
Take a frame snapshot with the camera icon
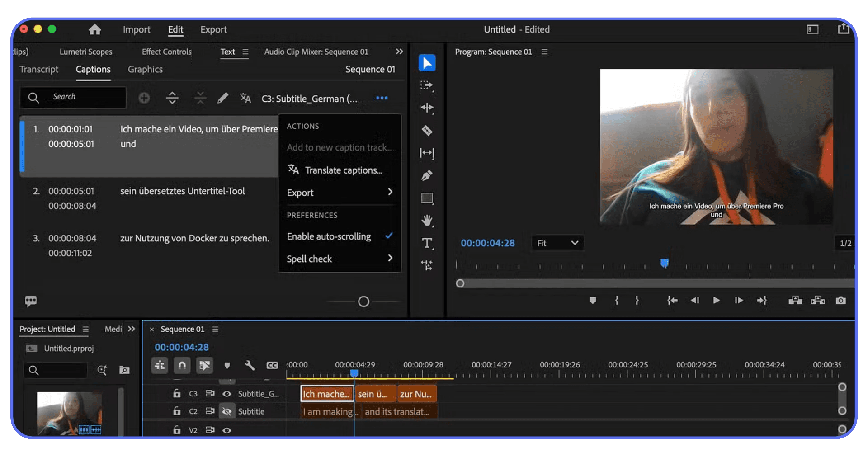[x=840, y=300]
